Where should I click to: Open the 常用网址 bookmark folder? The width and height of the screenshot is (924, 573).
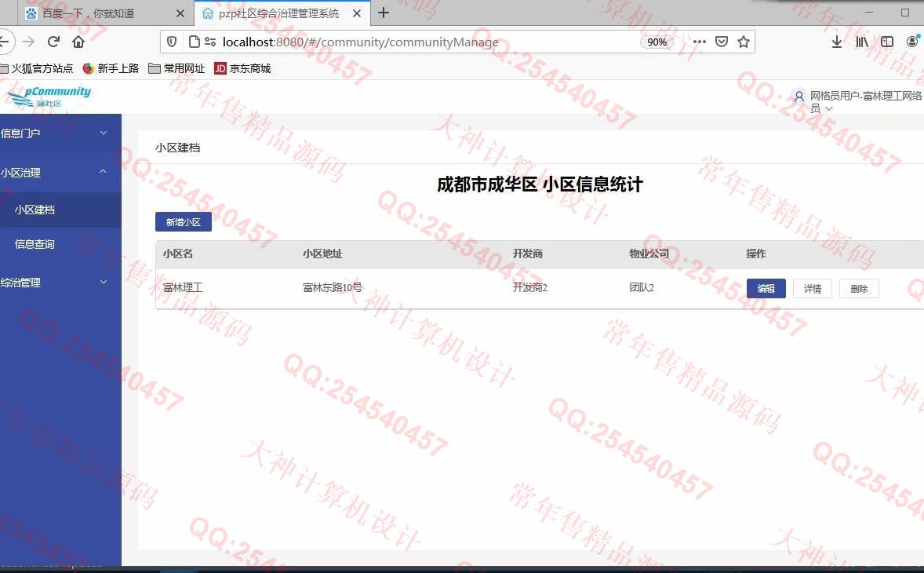pyautogui.click(x=176, y=68)
